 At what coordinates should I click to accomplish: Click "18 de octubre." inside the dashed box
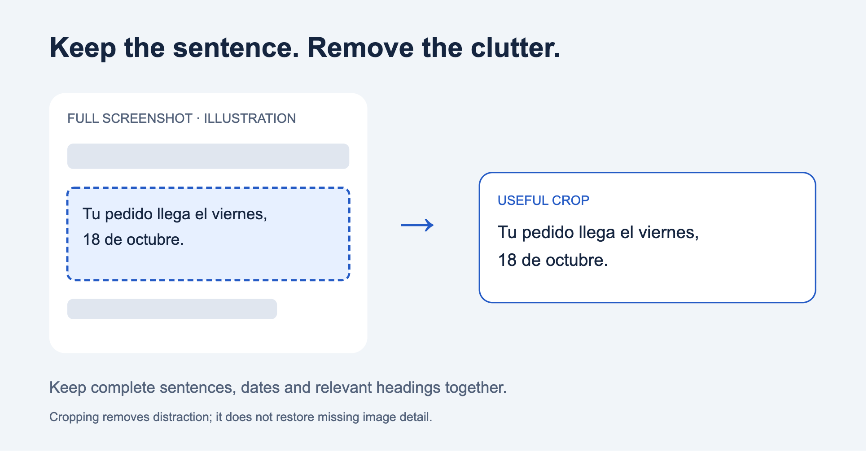click(x=133, y=239)
